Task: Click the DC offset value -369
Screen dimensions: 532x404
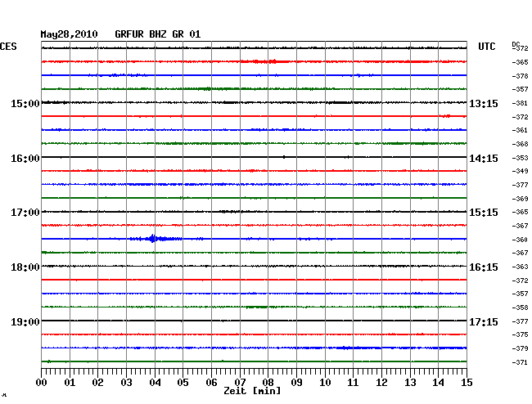Action: tap(520, 199)
